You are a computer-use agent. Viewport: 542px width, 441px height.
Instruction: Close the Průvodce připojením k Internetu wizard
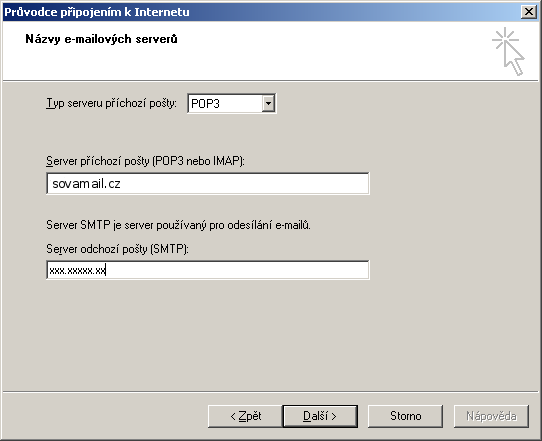coord(529,12)
